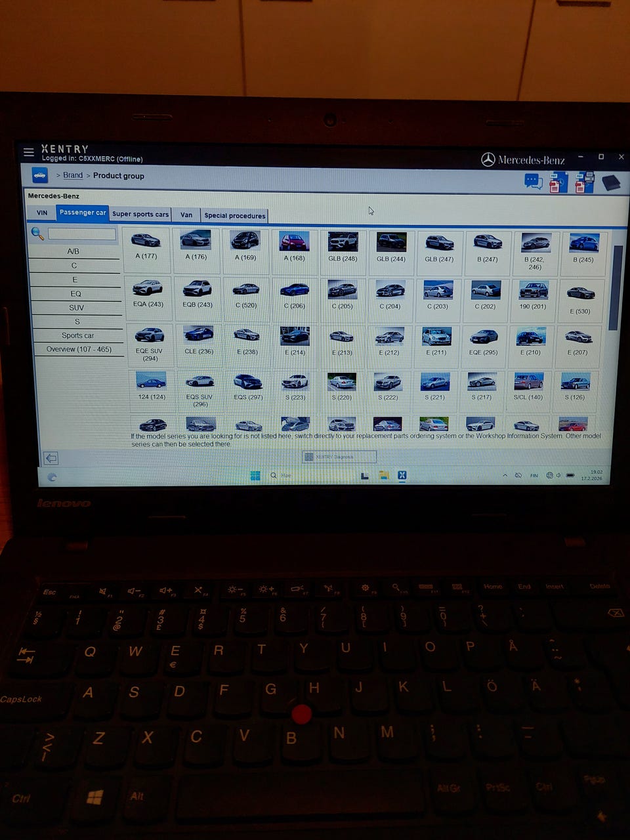The image size is (630, 840).
Task: Switch to the VIN tab
Action: pos(42,213)
